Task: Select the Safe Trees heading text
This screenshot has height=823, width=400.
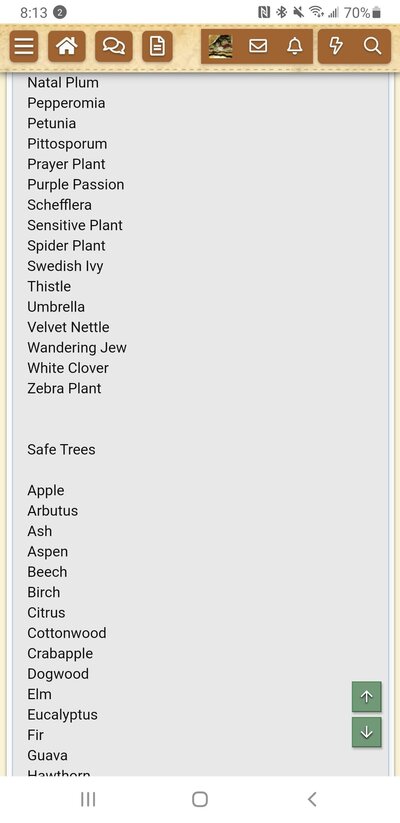Action: pos(61,449)
